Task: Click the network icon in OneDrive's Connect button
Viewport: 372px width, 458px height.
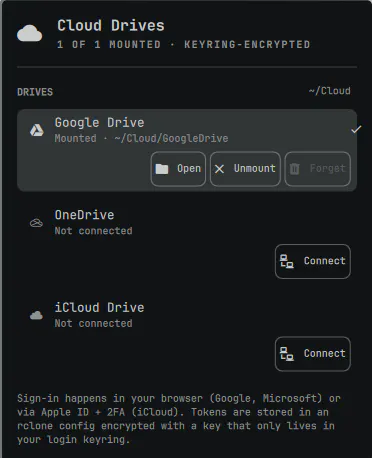Action: 287,261
